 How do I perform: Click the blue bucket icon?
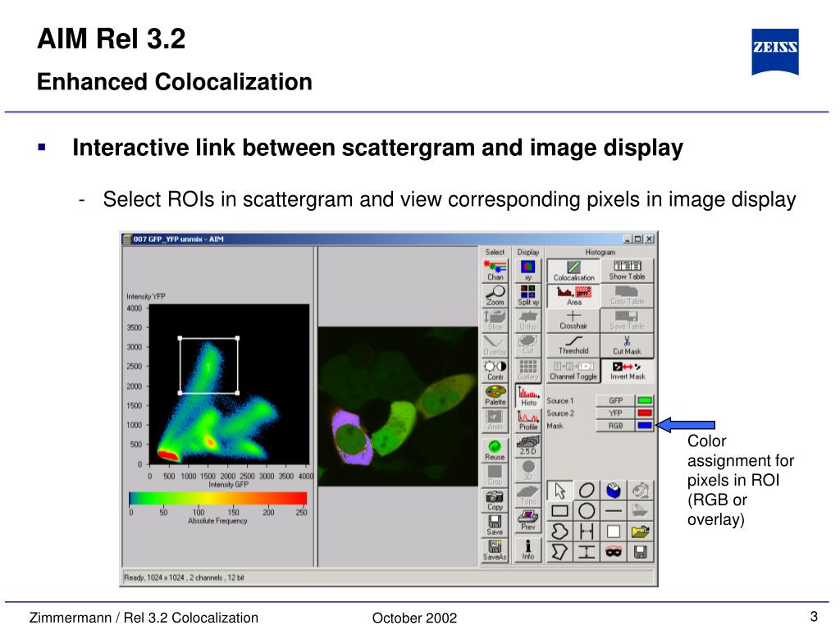click(x=614, y=491)
